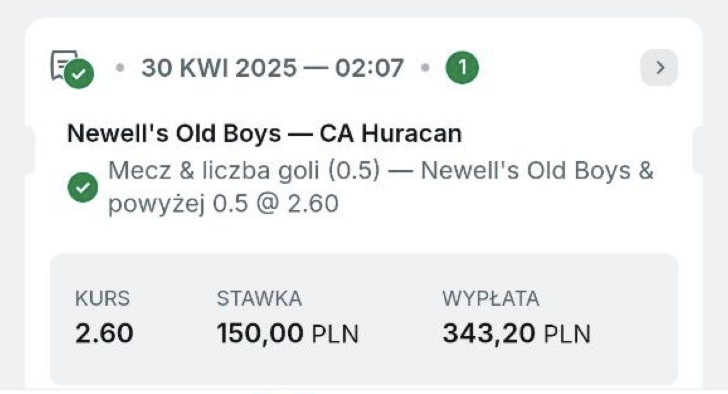The width and height of the screenshot is (728, 394).
Task: Click the right ticket notch cutout
Action: (x=698, y=150)
